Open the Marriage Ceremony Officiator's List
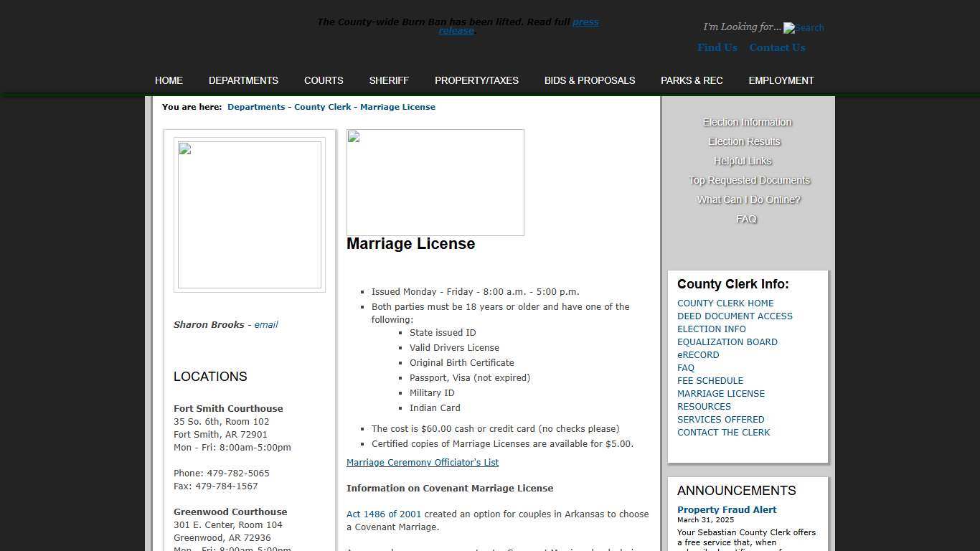The image size is (980, 551). tap(422, 462)
